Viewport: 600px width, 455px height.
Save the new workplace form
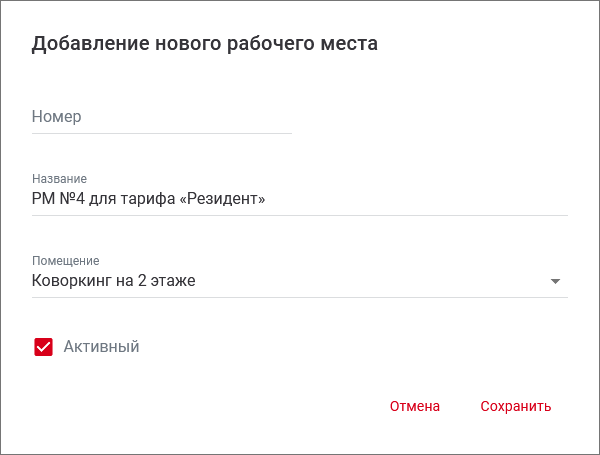515,407
